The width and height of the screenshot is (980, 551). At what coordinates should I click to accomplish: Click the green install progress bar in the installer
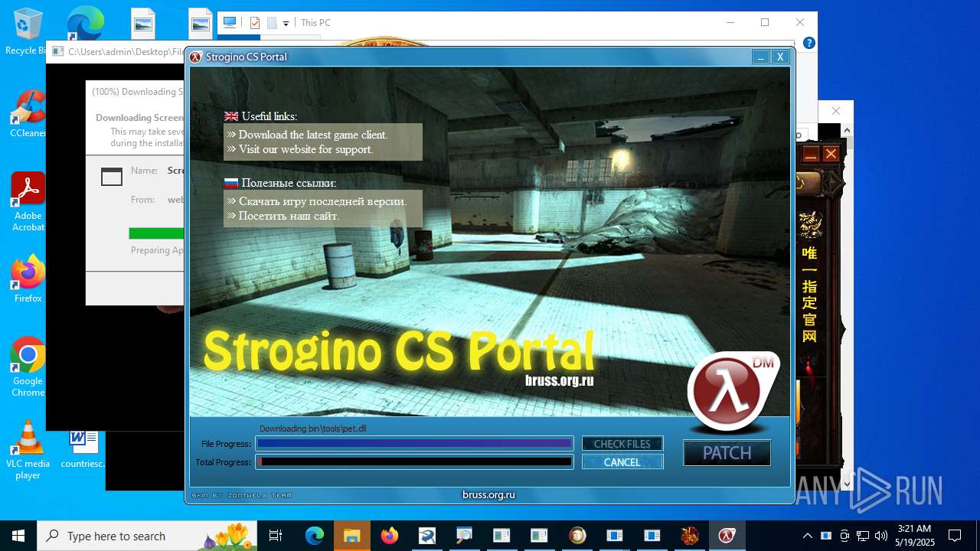[x=156, y=233]
